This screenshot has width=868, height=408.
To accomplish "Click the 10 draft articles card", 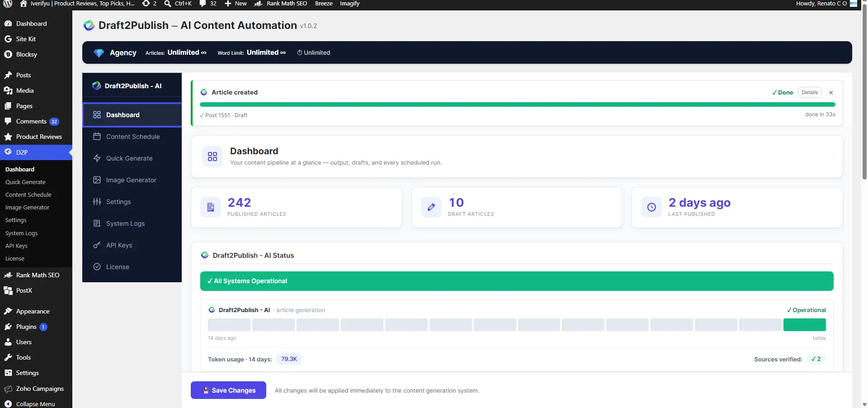I will 517,207.
